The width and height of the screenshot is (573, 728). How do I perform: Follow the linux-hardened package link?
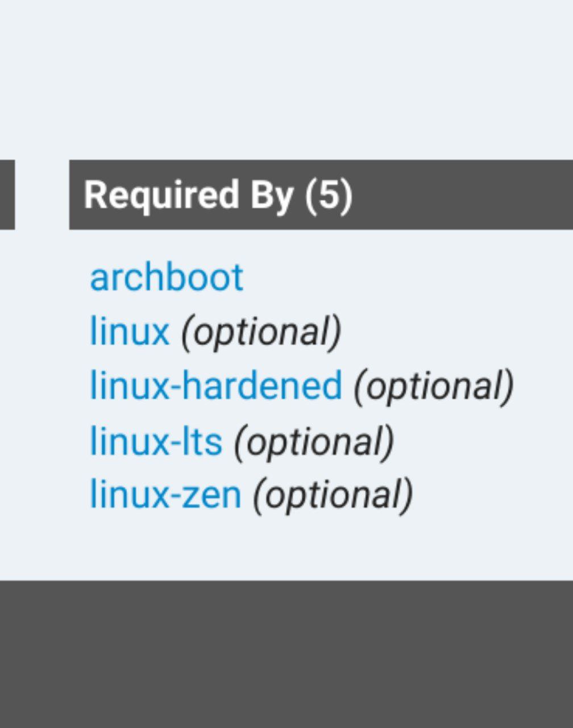click(x=216, y=385)
